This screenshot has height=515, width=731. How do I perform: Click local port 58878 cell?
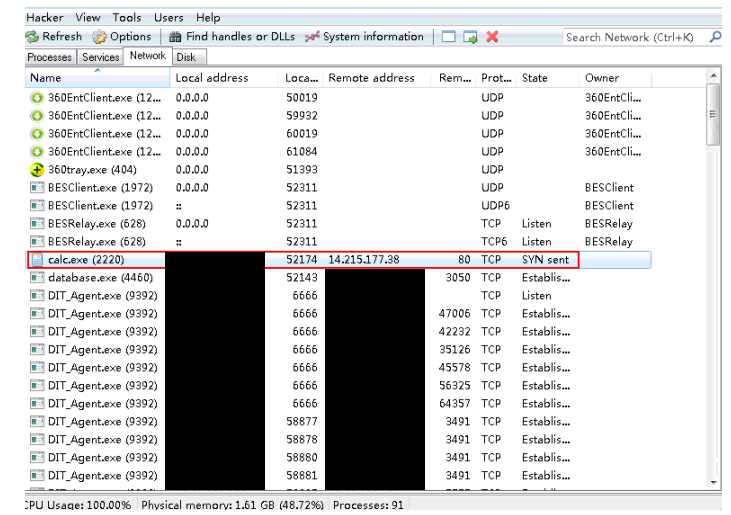pos(302,439)
